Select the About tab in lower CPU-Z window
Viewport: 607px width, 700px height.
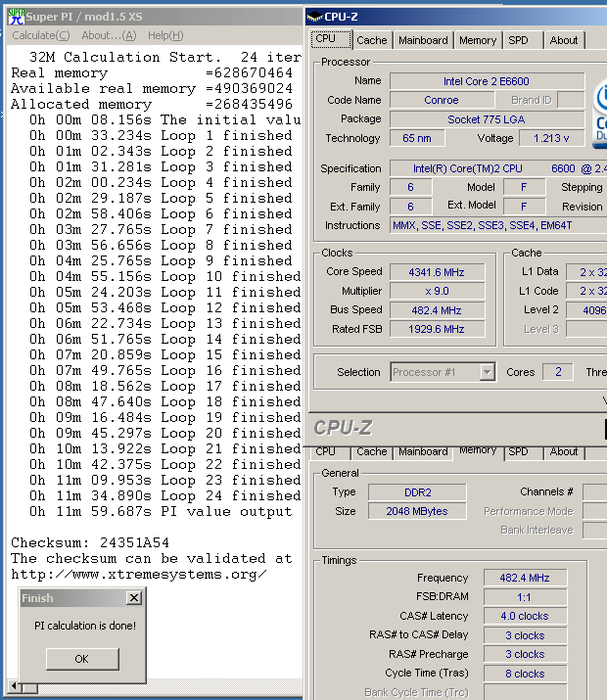564,451
